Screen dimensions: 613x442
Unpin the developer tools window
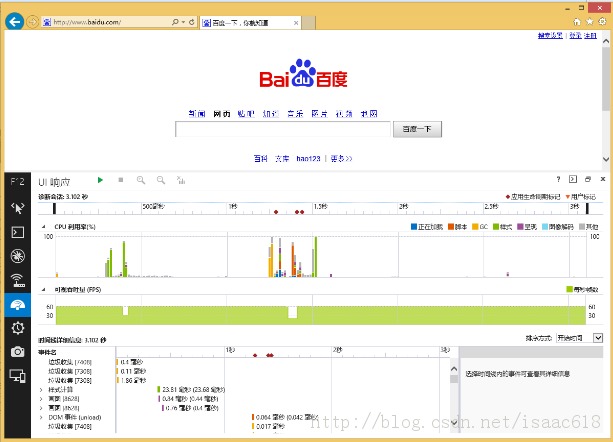pyautogui.click(x=588, y=179)
